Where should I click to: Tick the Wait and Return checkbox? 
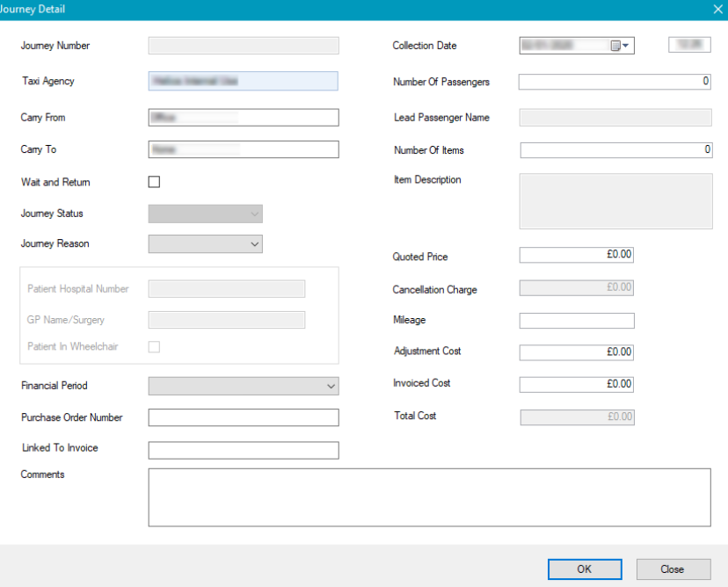pos(155,183)
